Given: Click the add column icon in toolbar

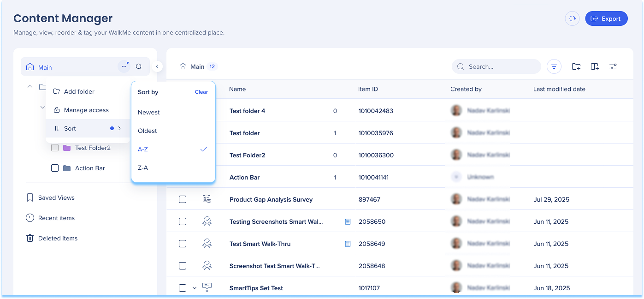Looking at the screenshot, I should click(x=595, y=67).
